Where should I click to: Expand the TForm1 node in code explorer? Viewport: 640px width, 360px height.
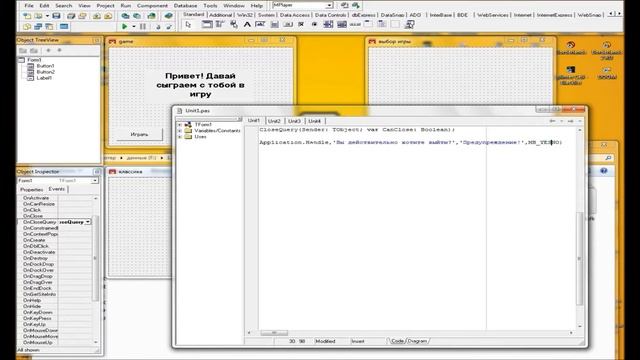[x=180, y=124]
